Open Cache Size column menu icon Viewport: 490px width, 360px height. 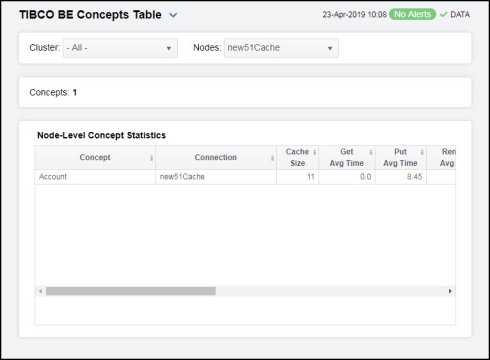point(315,152)
